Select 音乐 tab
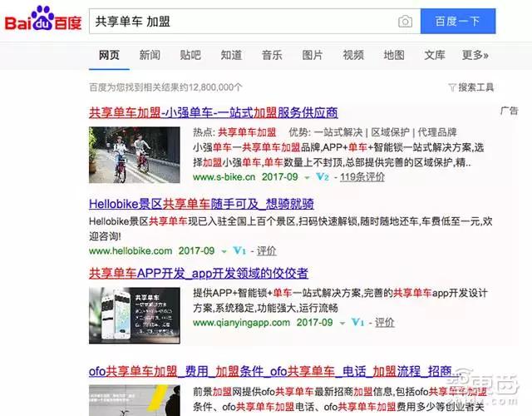 [272, 55]
